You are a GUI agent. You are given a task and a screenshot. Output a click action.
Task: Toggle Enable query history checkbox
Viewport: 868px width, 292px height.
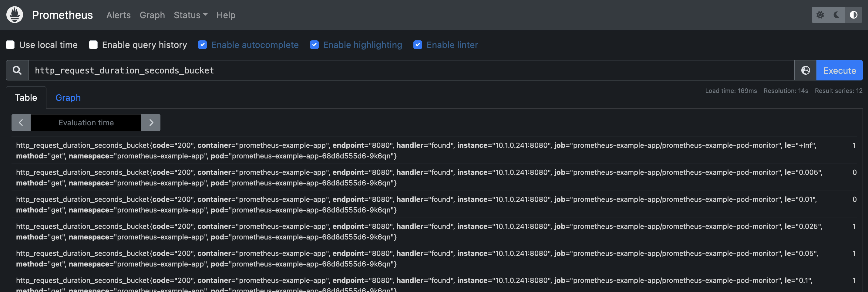(x=93, y=45)
